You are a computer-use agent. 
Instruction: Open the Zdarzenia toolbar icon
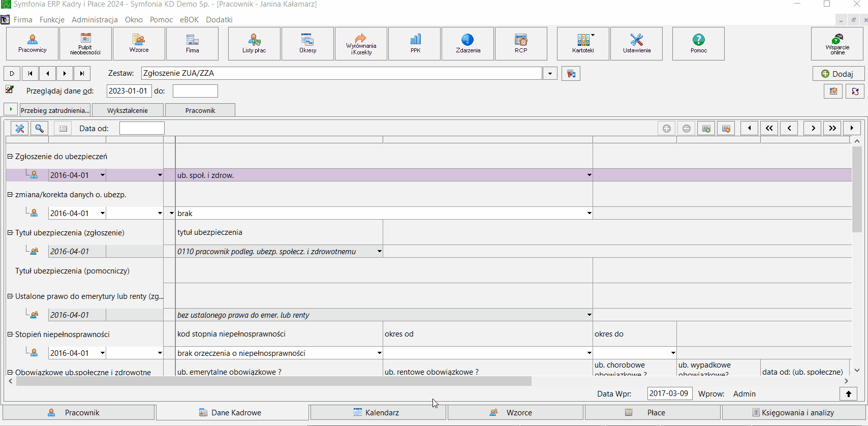coord(468,44)
